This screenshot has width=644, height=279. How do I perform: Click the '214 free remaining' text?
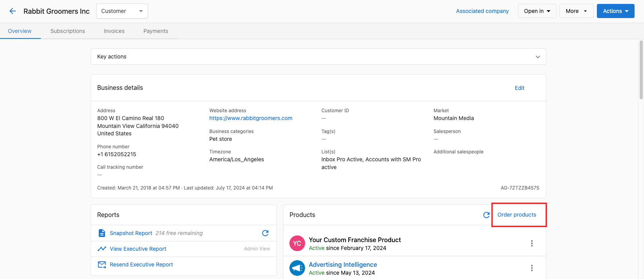tap(179, 233)
